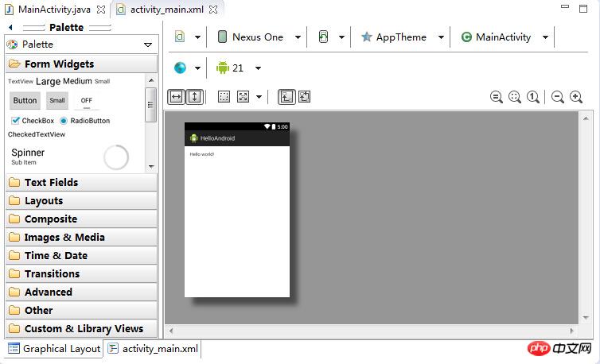Toggle vertical fill height button
600x364 pixels.
195,97
